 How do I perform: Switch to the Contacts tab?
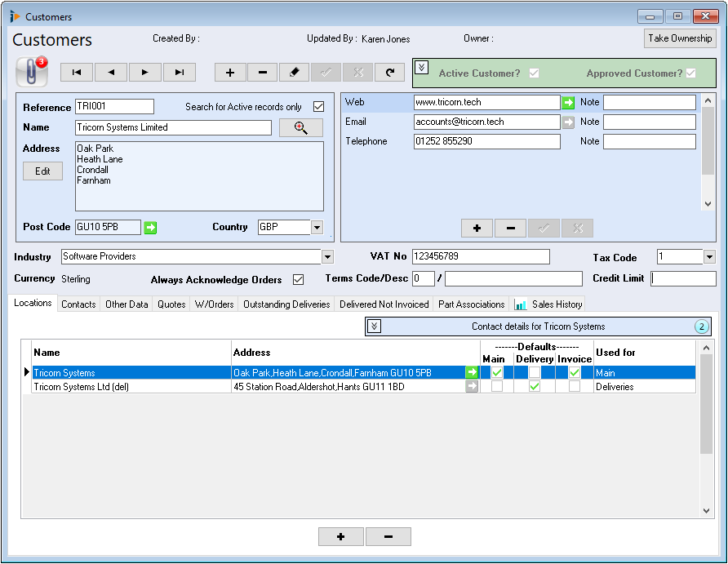[x=78, y=304]
